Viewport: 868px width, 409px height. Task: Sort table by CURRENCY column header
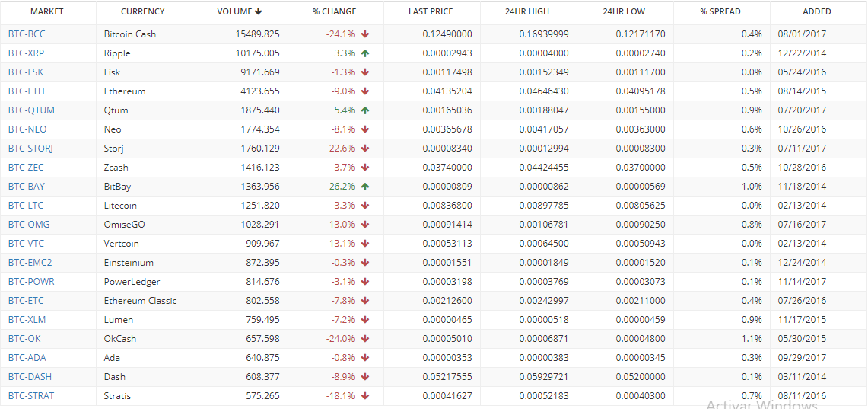143,11
